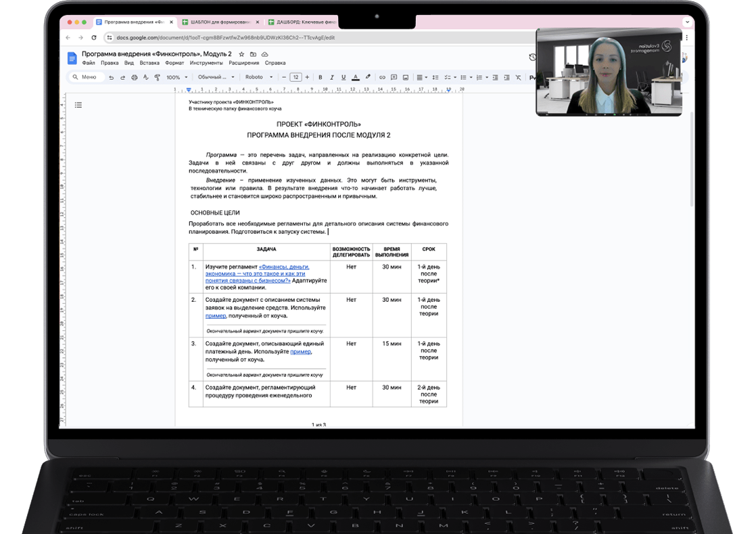Open the 'Инструменты' menu
This screenshot has width=756, height=534.
pyautogui.click(x=206, y=63)
